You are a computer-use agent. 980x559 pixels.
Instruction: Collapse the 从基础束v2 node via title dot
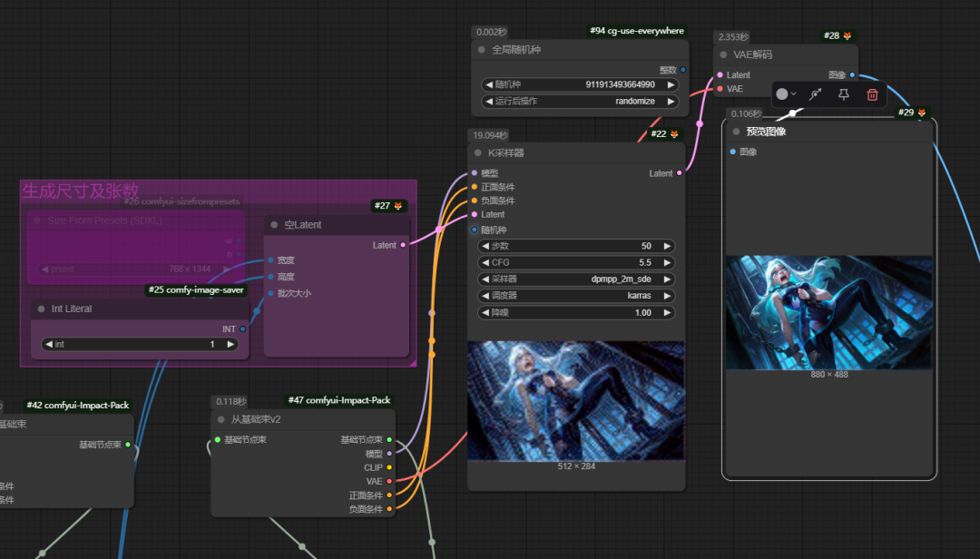(x=220, y=419)
